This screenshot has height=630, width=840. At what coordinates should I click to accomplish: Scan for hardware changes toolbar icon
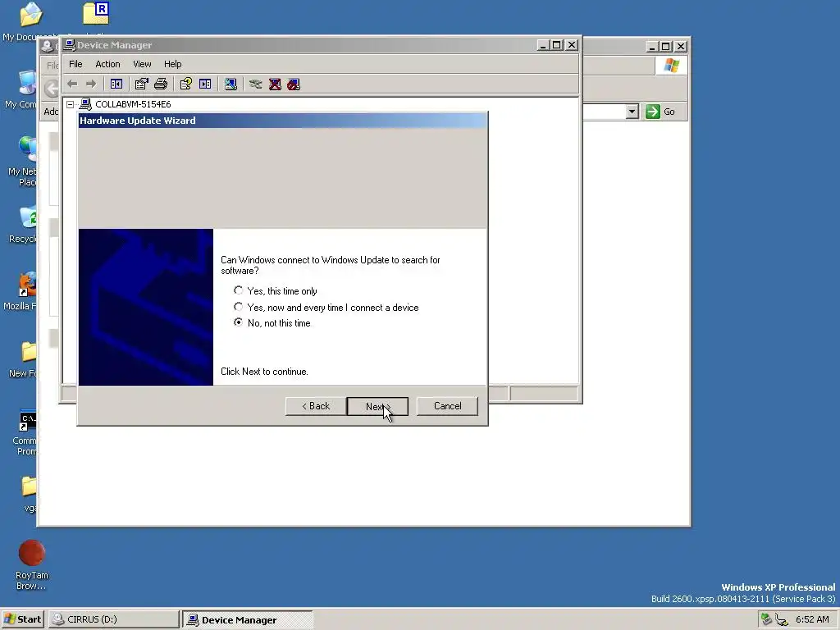tap(231, 84)
